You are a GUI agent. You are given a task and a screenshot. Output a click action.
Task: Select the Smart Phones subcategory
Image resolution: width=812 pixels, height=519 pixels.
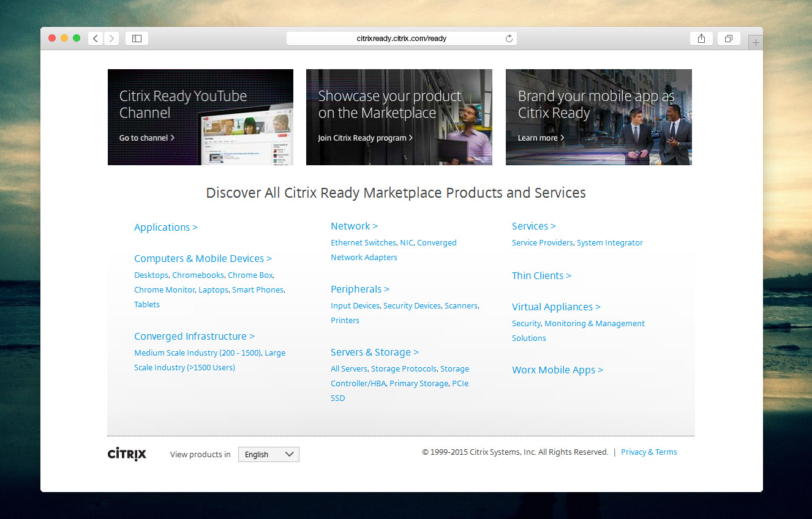(258, 289)
